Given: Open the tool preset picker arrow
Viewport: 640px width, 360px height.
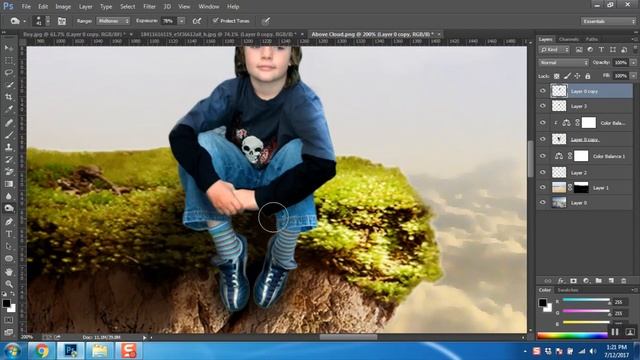Looking at the screenshot, I should (x=24, y=21).
